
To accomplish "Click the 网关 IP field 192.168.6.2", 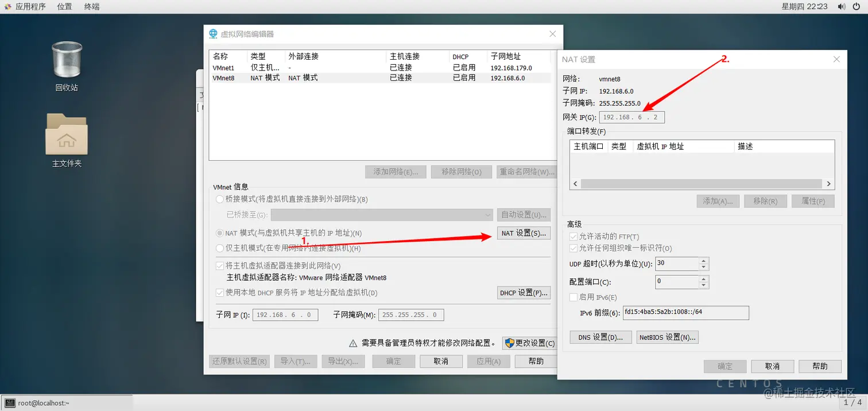I will tap(632, 117).
